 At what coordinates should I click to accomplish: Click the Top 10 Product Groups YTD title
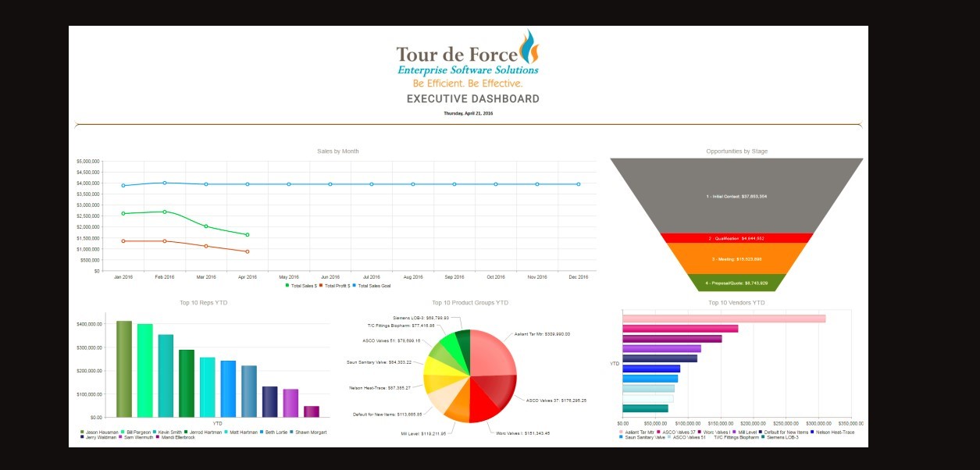[470, 302]
